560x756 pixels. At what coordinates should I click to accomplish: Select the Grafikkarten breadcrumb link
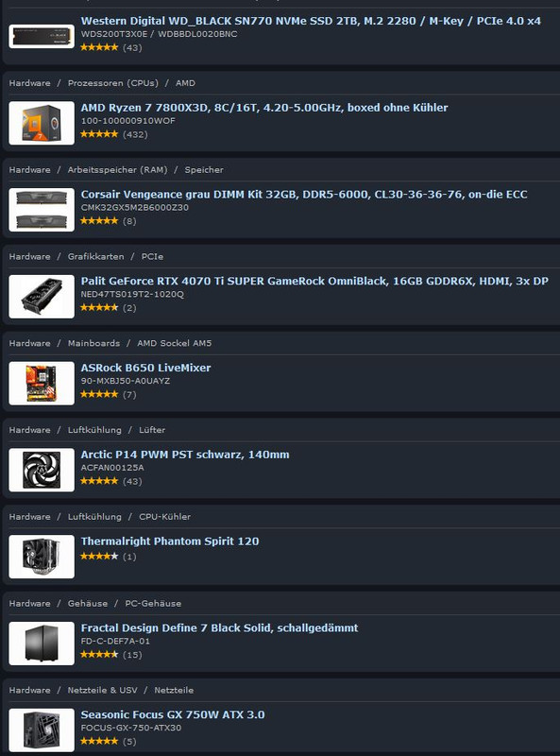(95, 256)
